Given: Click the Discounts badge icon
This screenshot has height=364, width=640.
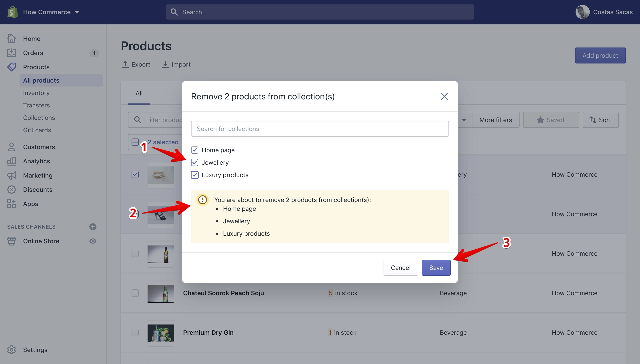Looking at the screenshot, I should point(12,190).
